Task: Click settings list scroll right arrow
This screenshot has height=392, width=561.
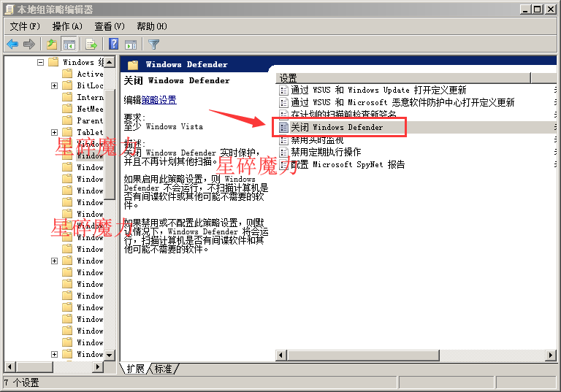Action: 551,356
